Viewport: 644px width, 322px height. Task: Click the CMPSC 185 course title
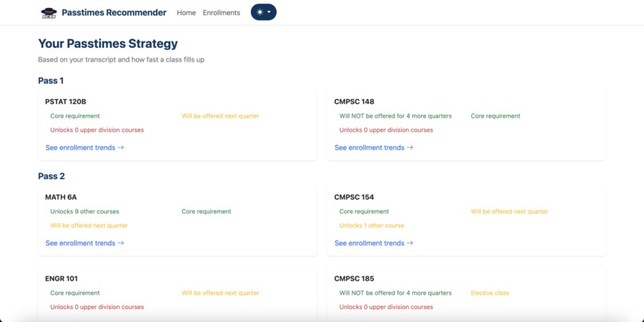tap(355, 279)
